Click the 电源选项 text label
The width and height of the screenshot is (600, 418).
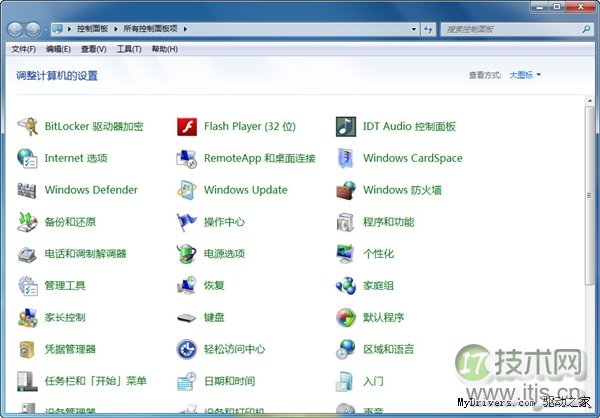(x=224, y=253)
